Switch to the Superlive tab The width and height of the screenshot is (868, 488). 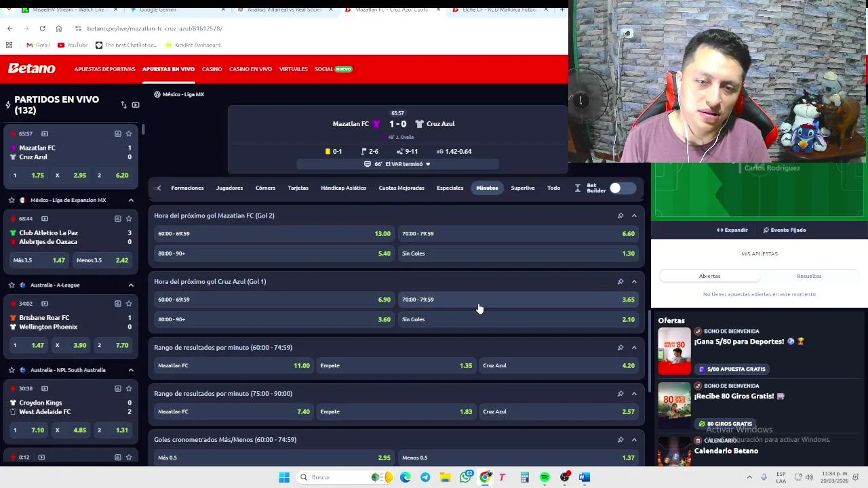(522, 188)
